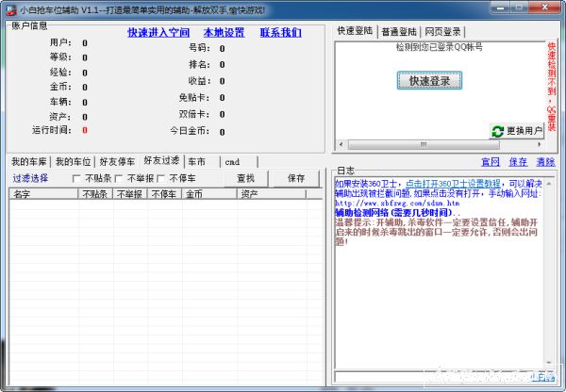Open the 联系我们 link
This screenshot has width=566, height=392.
(280, 32)
